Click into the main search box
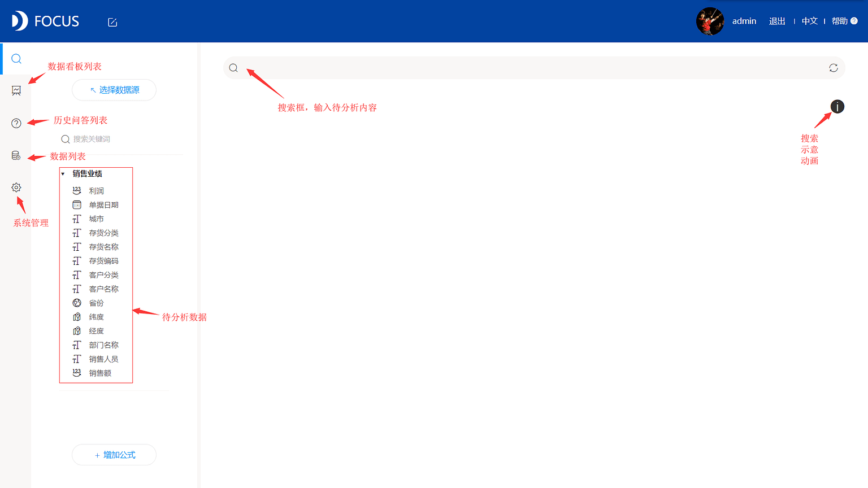This screenshot has height=488, width=868. pyautogui.click(x=534, y=68)
